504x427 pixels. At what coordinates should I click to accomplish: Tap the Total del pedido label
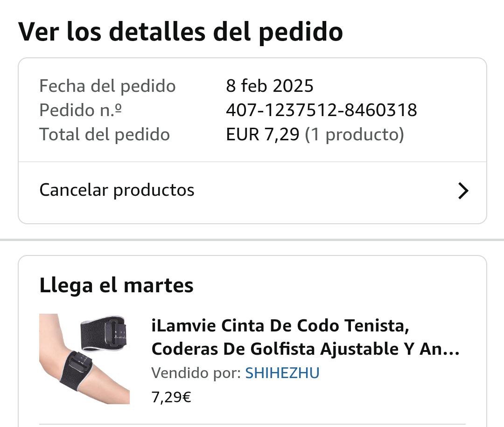pos(105,135)
